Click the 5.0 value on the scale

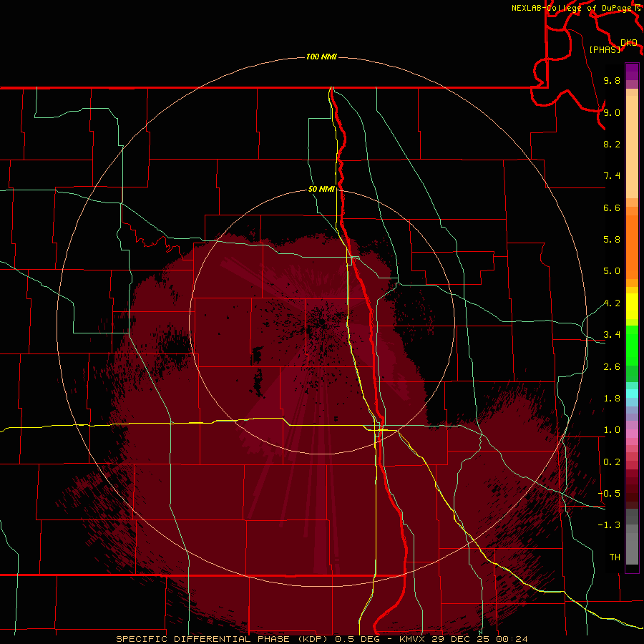[612, 271]
